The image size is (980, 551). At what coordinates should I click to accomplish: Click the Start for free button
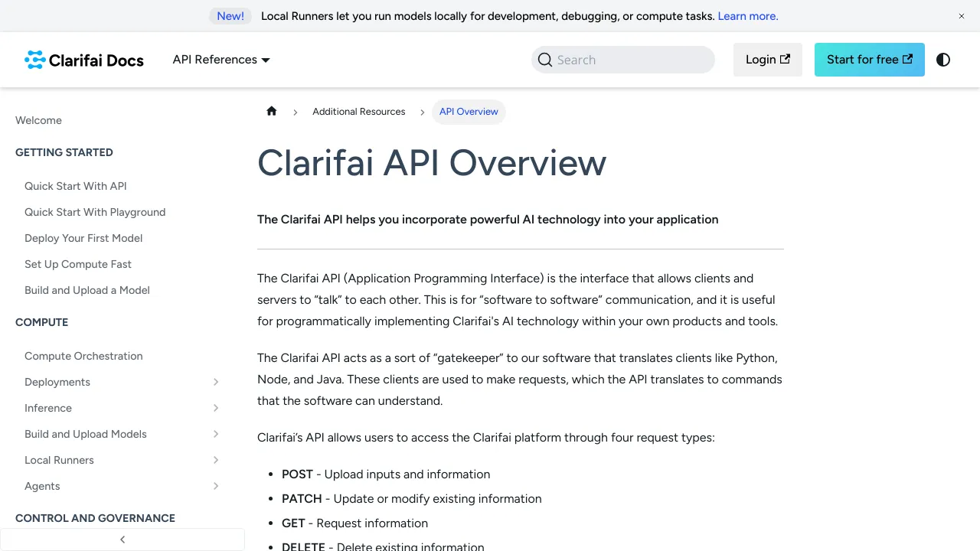pos(870,60)
